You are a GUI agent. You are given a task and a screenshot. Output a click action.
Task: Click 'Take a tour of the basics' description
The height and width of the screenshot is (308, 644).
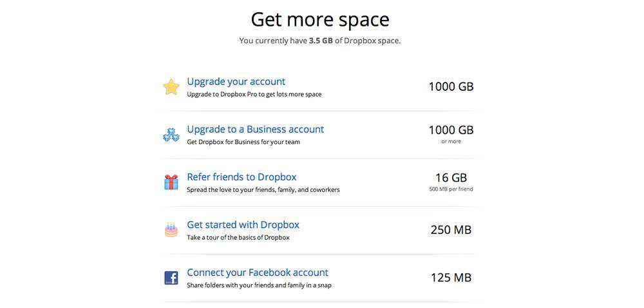(x=238, y=238)
